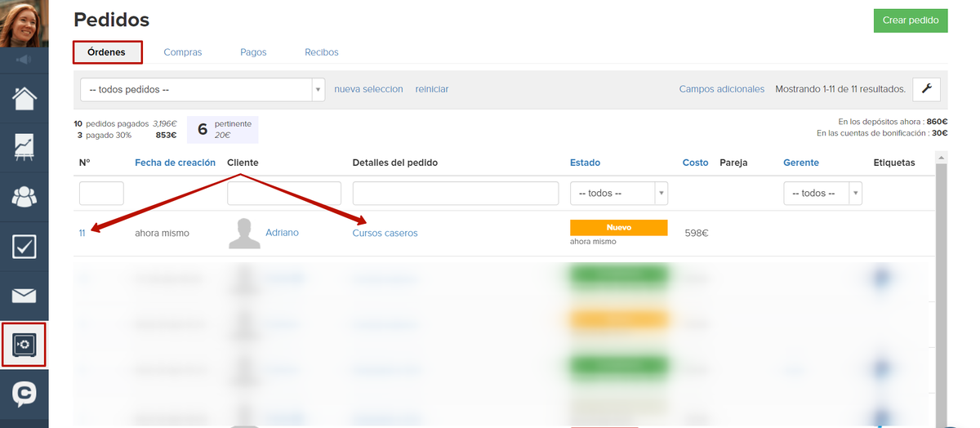This screenshot has height=428, width=980.
Task: Switch to the Órdenes tab
Action: pyautogui.click(x=107, y=52)
